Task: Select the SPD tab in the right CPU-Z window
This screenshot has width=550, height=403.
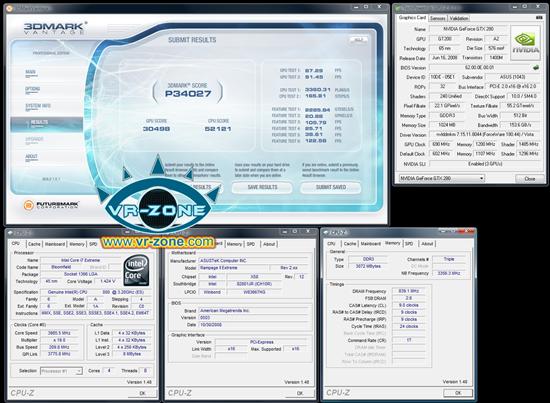Action: click(409, 243)
